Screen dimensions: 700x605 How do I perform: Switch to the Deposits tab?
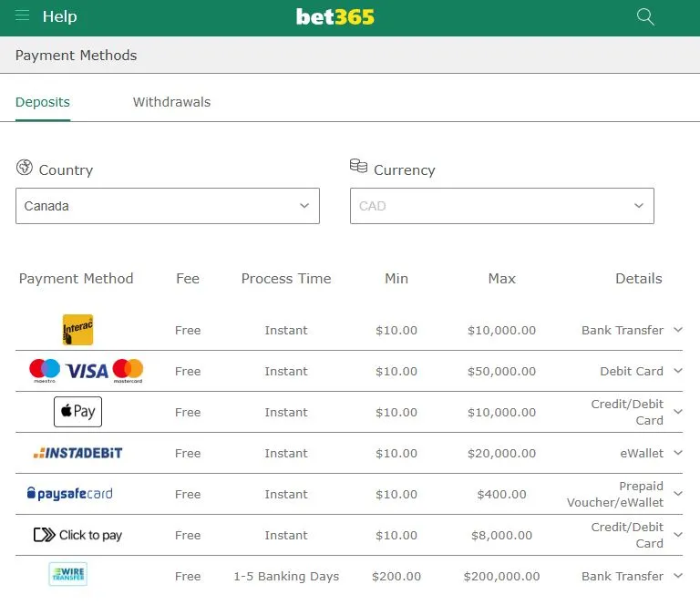[x=43, y=102]
